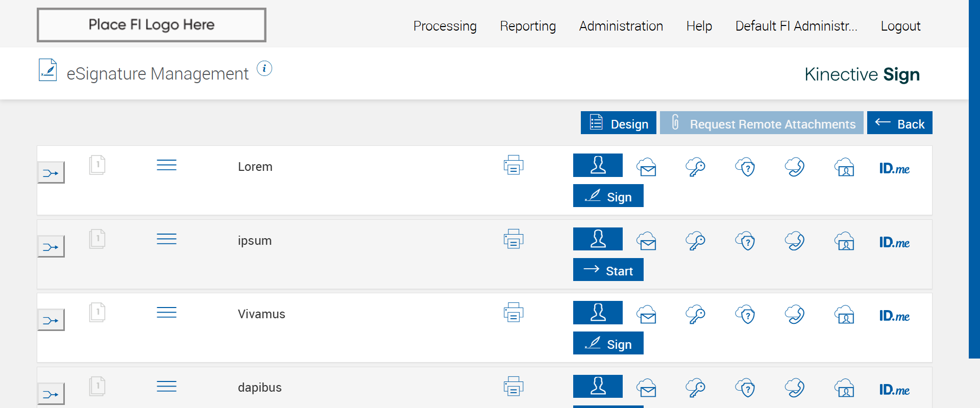Toggle in-person signer button for dapibus

click(598, 386)
